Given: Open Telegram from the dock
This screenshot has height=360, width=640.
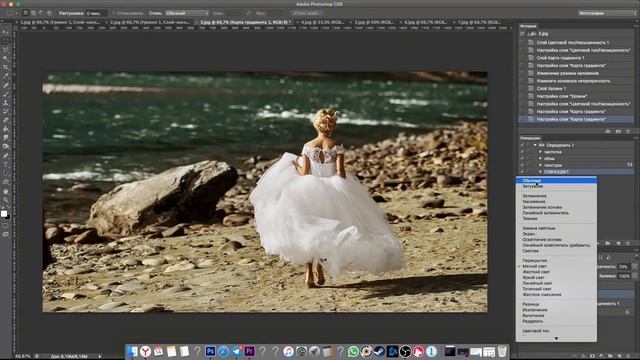Looking at the screenshot, I should (x=236, y=351).
